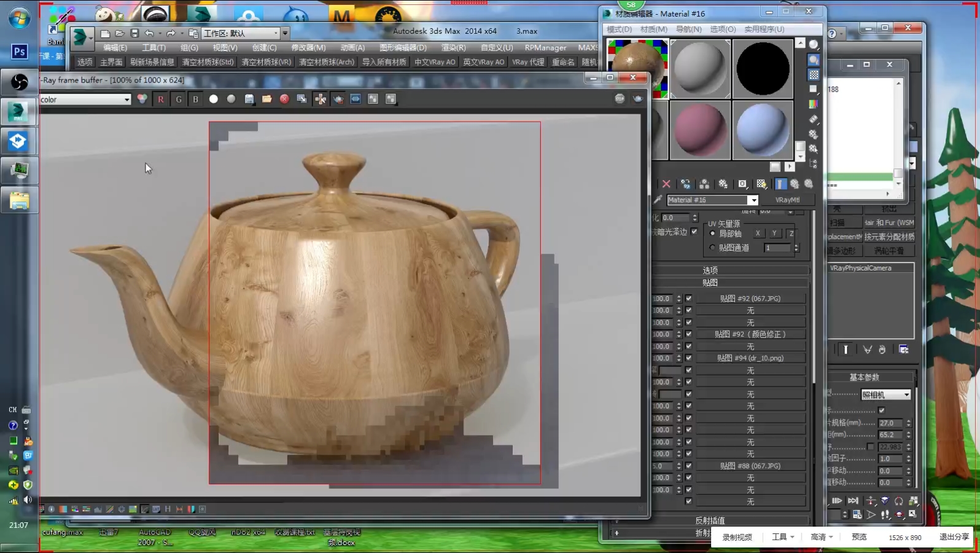The image size is (980, 553).
Task: Click show shaded material in viewport icon
Action: point(761,184)
